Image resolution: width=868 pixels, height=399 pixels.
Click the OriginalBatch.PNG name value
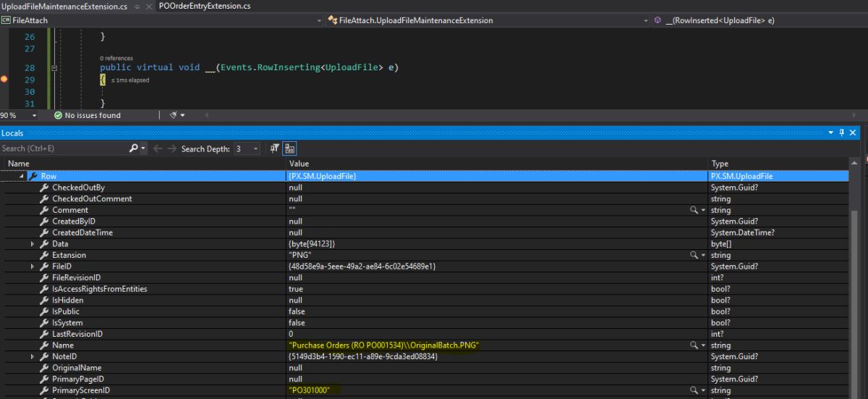[x=384, y=345]
